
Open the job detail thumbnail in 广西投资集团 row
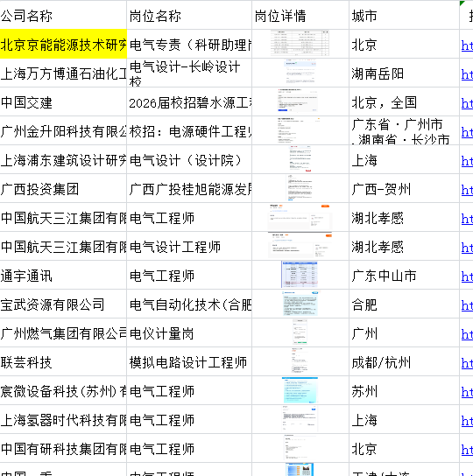pos(300,187)
